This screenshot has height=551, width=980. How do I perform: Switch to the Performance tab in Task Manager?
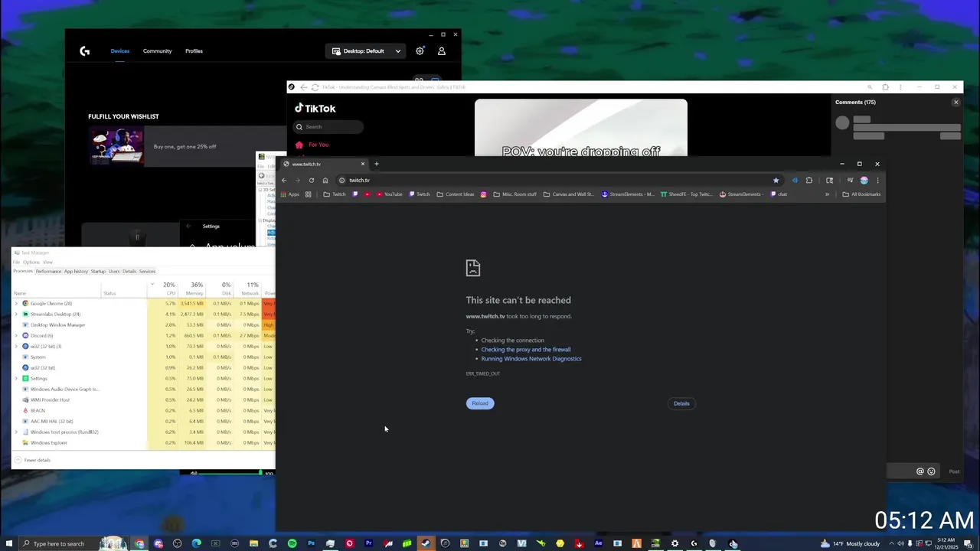click(48, 272)
